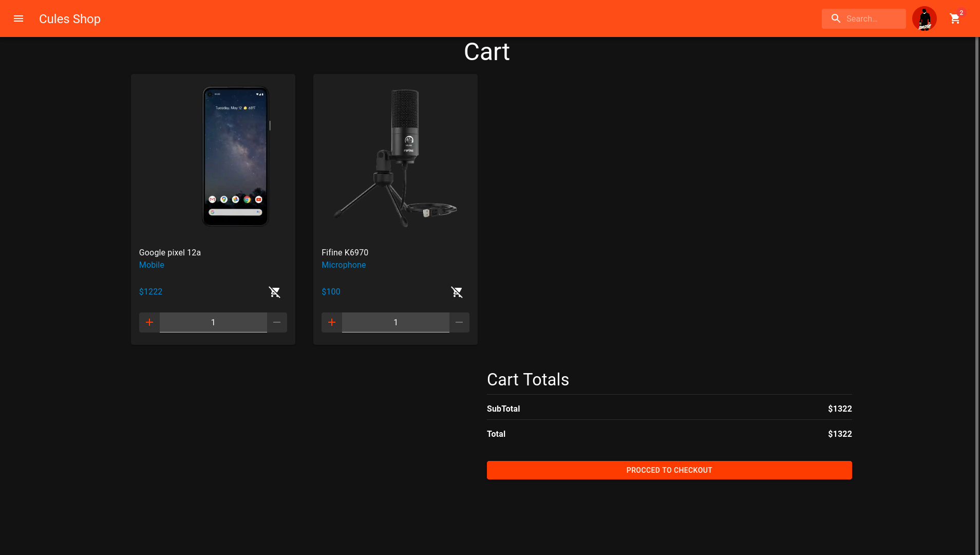Click the search magnifier icon
Viewport: 980px width, 555px height.
pos(836,18)
